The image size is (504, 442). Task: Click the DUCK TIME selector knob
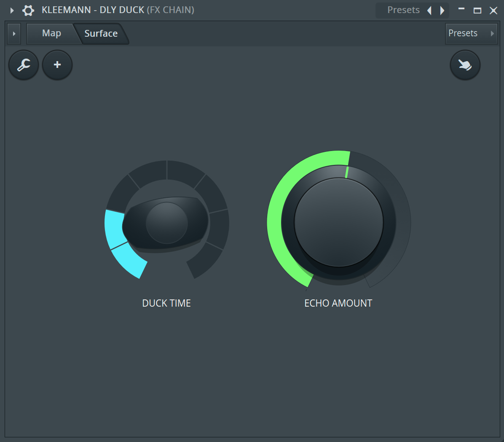(x=166, y=223)
